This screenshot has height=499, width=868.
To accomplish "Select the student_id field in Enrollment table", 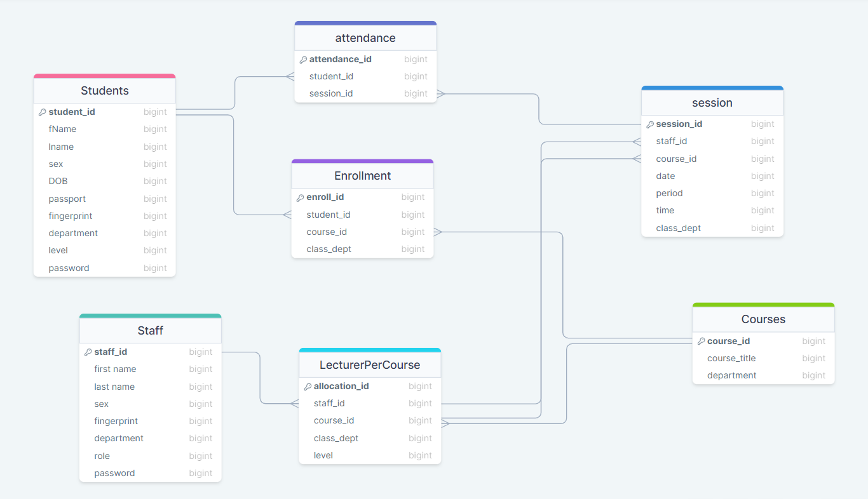I will [x=363, y=215].
